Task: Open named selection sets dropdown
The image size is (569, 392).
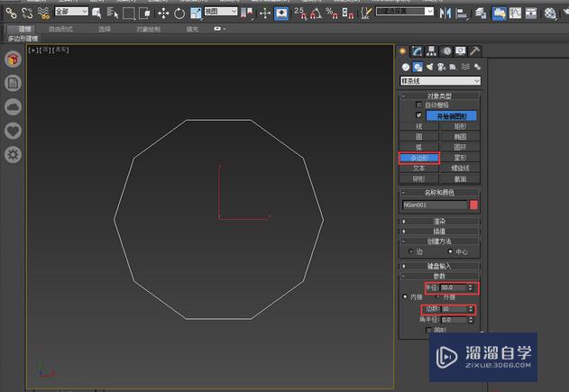Action: pos(405,12)
